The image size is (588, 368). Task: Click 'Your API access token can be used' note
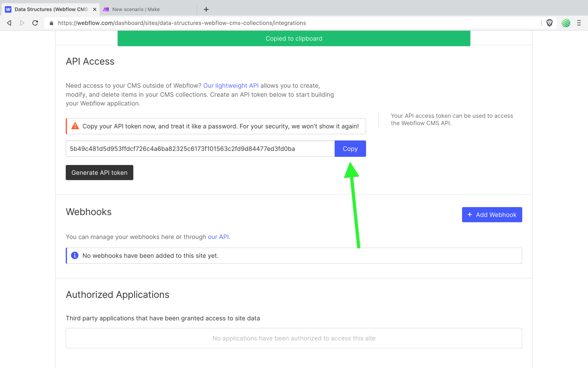tap(452, 119)
